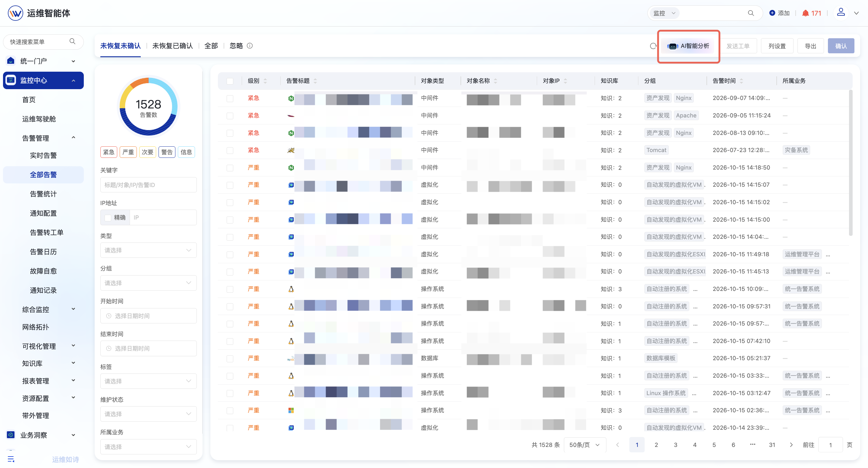Go to the next page arrow

[x=791, y=445]
